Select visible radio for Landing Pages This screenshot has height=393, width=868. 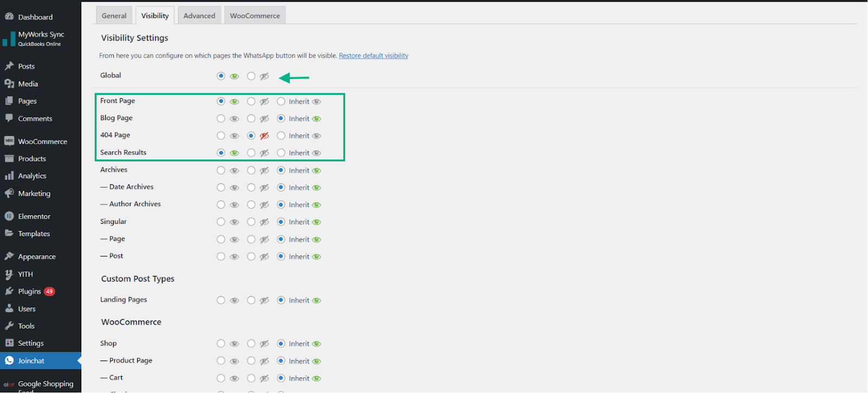click(x=221, y=300)
